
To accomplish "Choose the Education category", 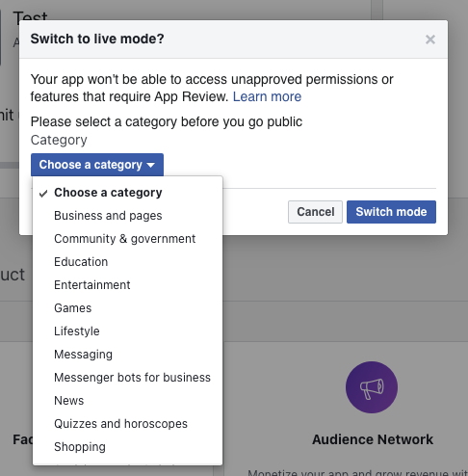I will click(127, 262).
